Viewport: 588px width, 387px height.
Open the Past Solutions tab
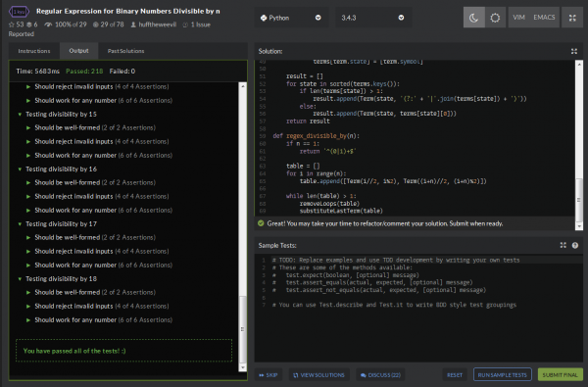[125, 51]
